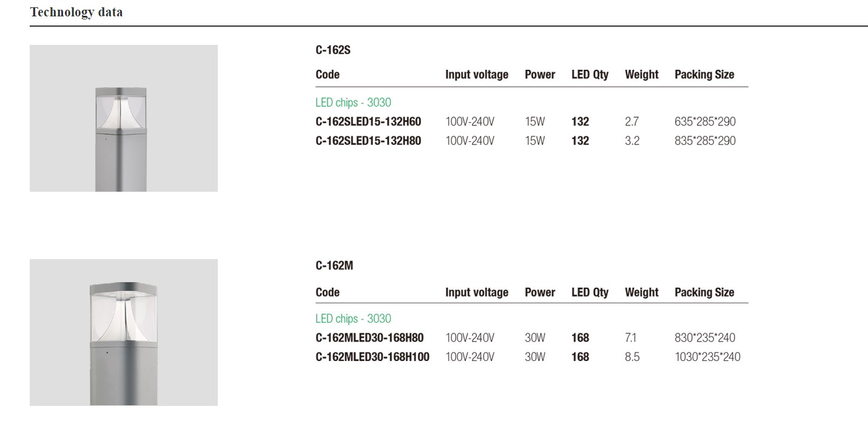The width and height of the screenshot is (868, 429).
Task: Click the C-162M section title
Action: 334,266
